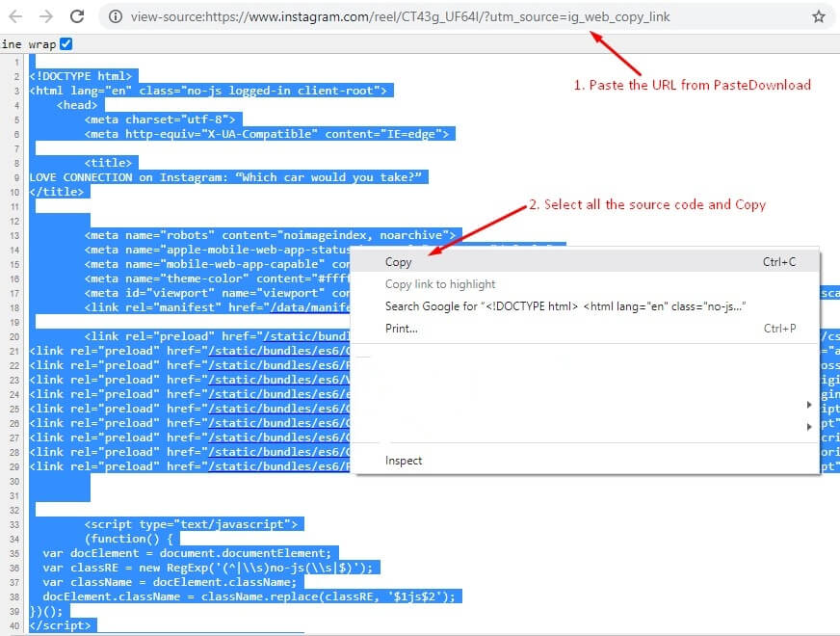Viewport: 840px width, 636px height.
Task: Open the static bundles link on line 27
Action: (x=279, y=437)
